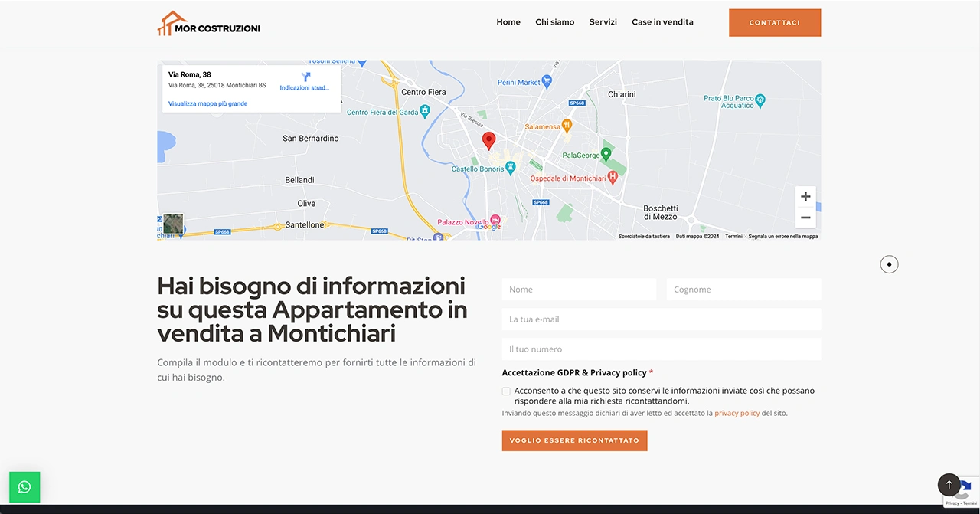Click the Via Roma, 38 address title

pos(190,74)
